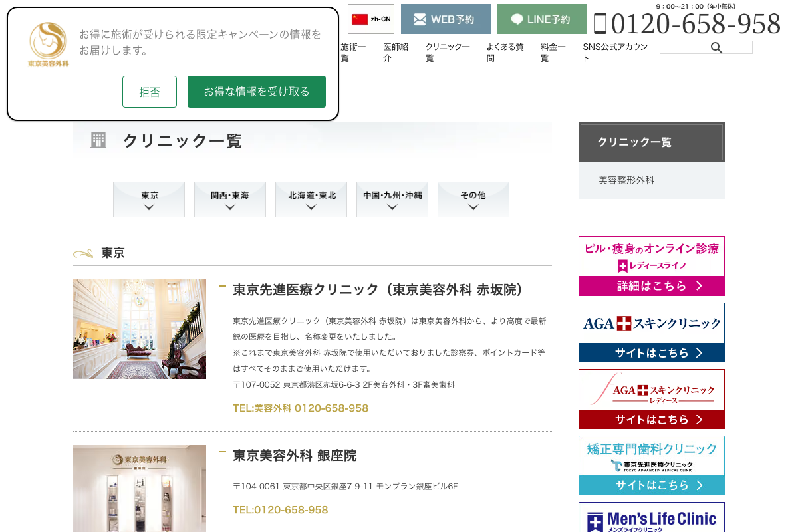The width and height of the screenshot is (798, 532).
Task: Click お得な情報を受け取る to accept campaign info
Action: [x=257, y=92]
